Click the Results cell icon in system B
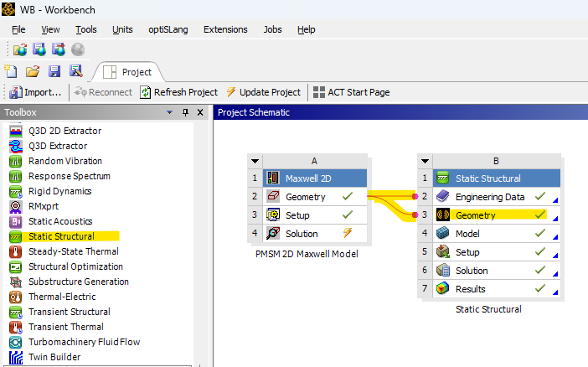 tap(443, 288)
